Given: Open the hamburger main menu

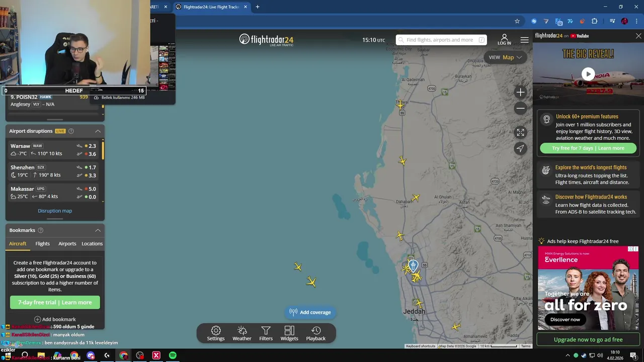Looking at the screenshot, I should pos(524,40).
